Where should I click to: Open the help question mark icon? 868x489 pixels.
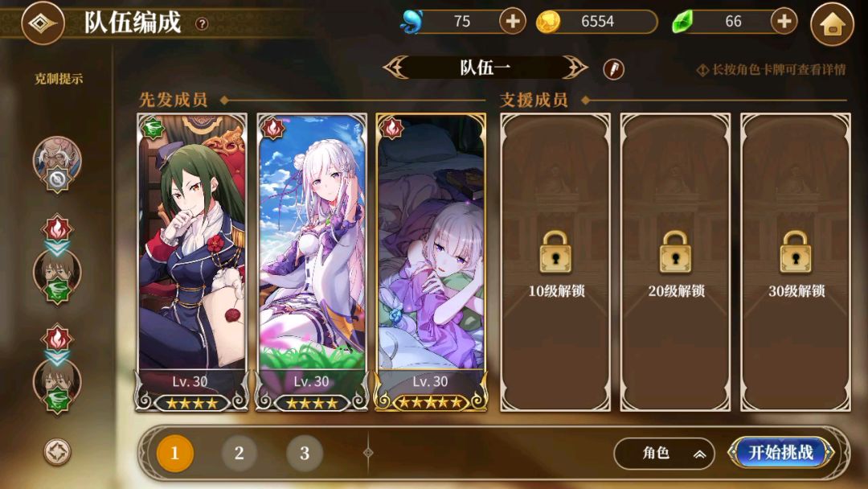(202, 24)
